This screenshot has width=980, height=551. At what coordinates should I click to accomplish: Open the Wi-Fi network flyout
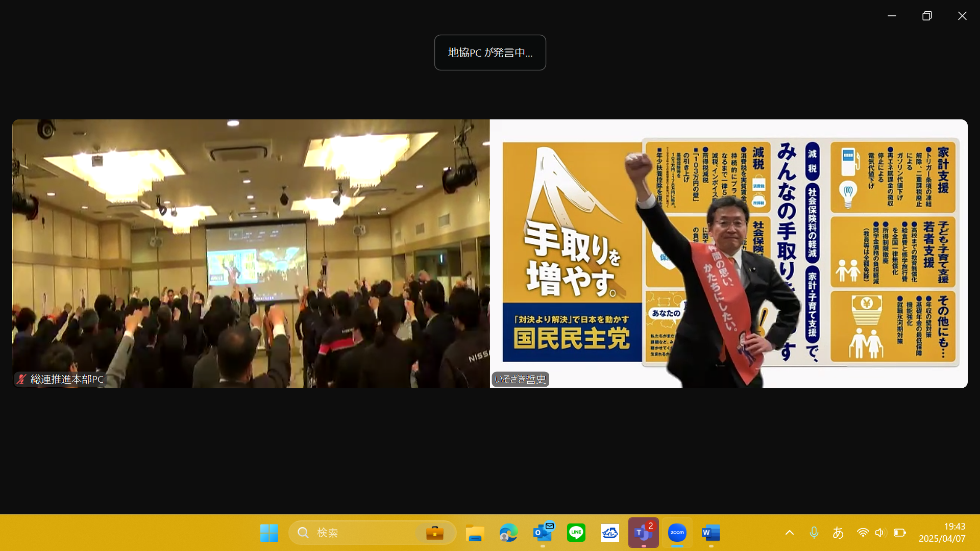[863, 533]
